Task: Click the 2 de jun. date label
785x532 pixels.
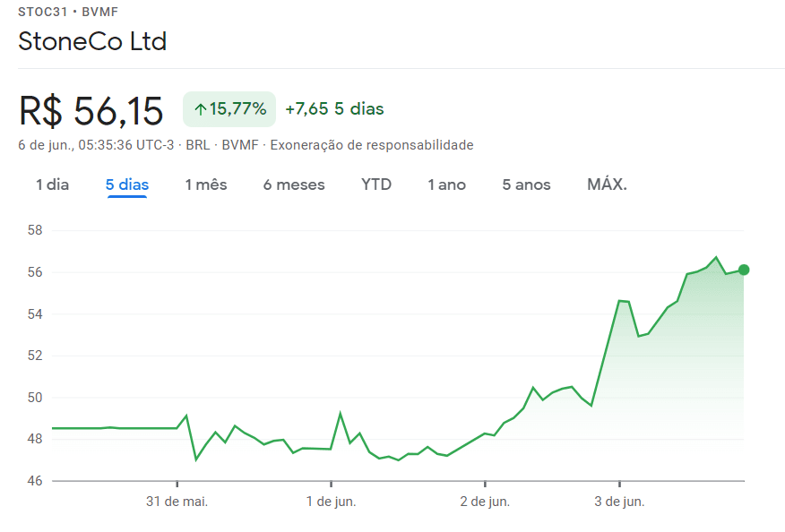Action: click(x=485, y=502)
